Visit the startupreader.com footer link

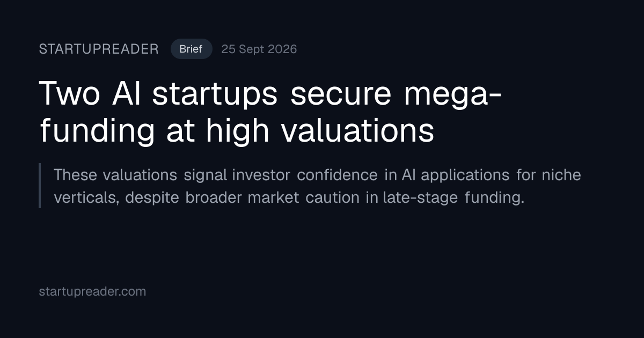[92, 292]
